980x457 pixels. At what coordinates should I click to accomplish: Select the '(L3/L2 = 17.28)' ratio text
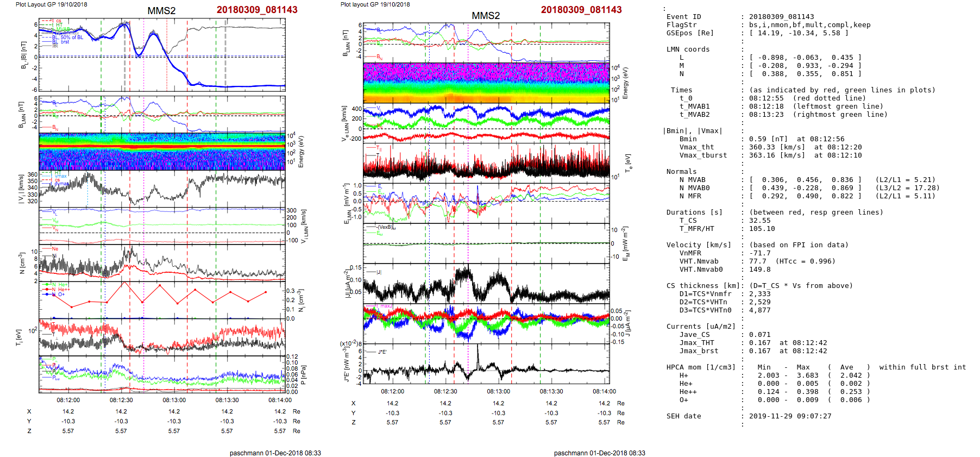pyautogui.click(x=907, y=188)
